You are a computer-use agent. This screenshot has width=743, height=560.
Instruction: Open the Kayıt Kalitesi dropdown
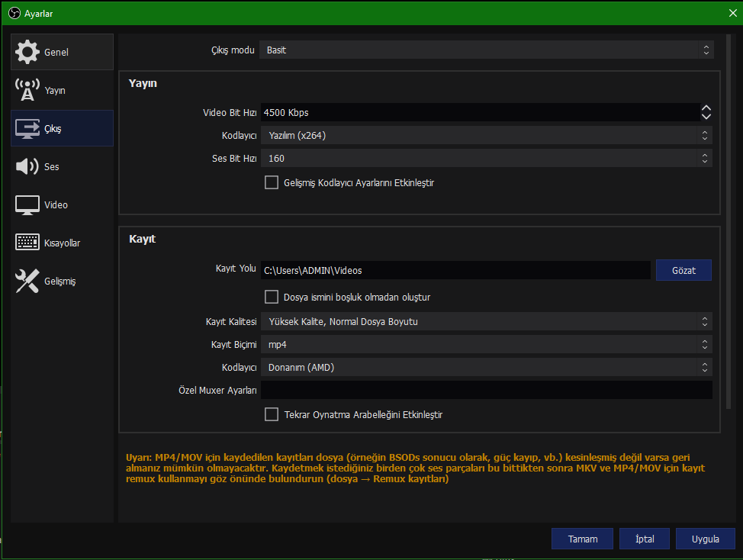click(x=487, y=322)
